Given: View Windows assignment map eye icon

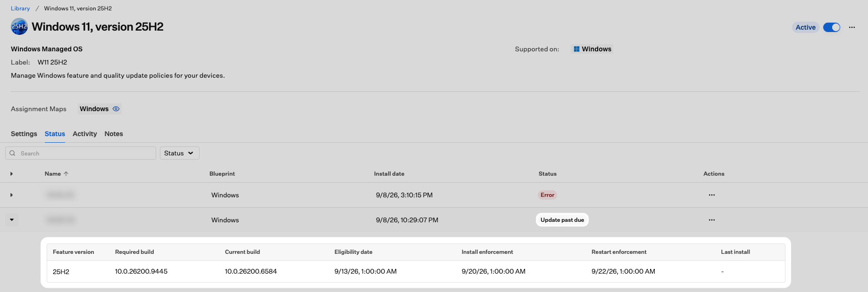Looking at the screenshot, I should click(x=116, y=109).
